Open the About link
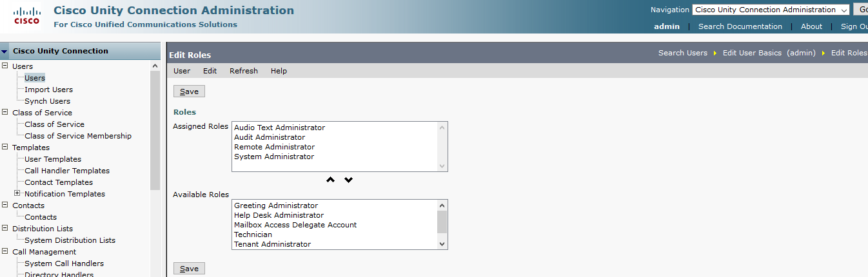The image size is (868, 277). (811, 26)
